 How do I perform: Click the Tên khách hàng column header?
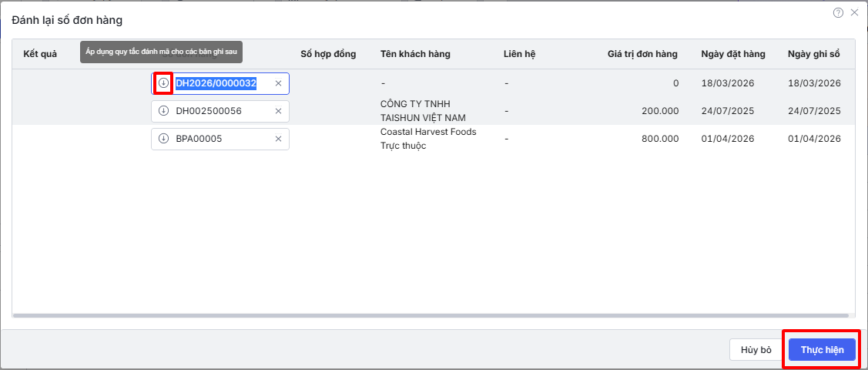415,54
